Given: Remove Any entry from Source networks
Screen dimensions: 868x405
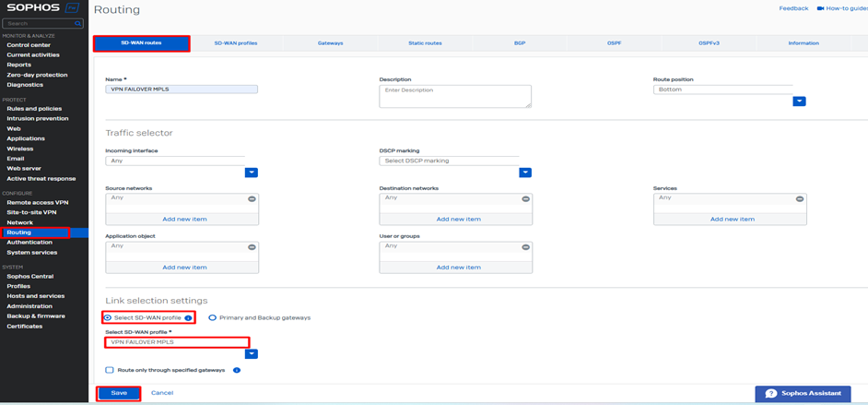Looking at the screenshot, I should tap(252, 198).
